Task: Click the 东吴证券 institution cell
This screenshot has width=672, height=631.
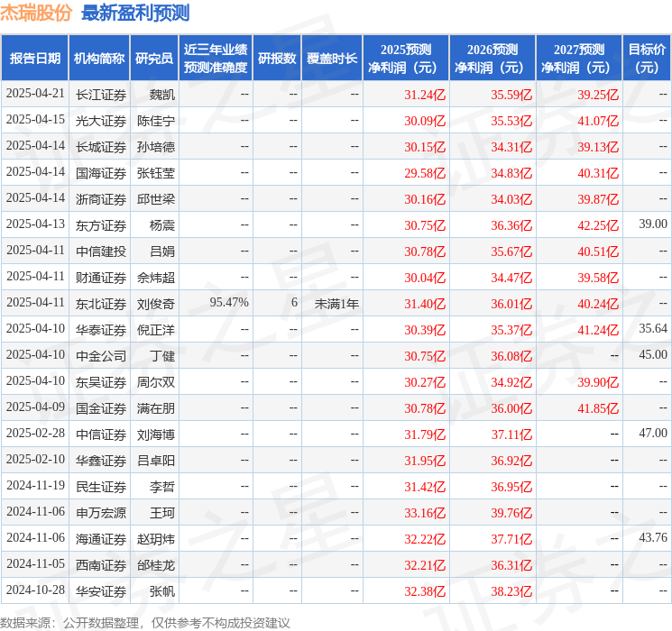Action: point(101,382)
